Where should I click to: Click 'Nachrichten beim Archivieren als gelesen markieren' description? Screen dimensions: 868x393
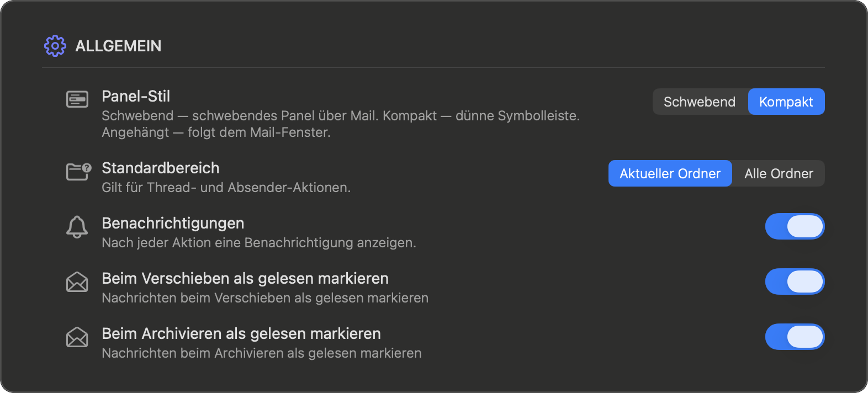click(262, 353)
